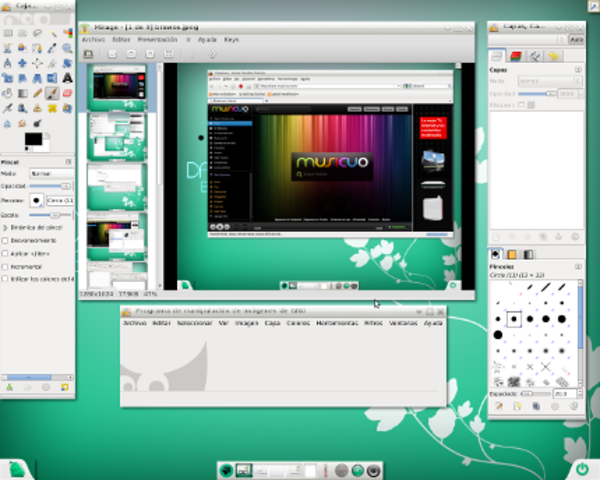
Task: Toggle the Bloquear checkbox in Capas panel
Action: pyautogui.click(x=521, y=104)
